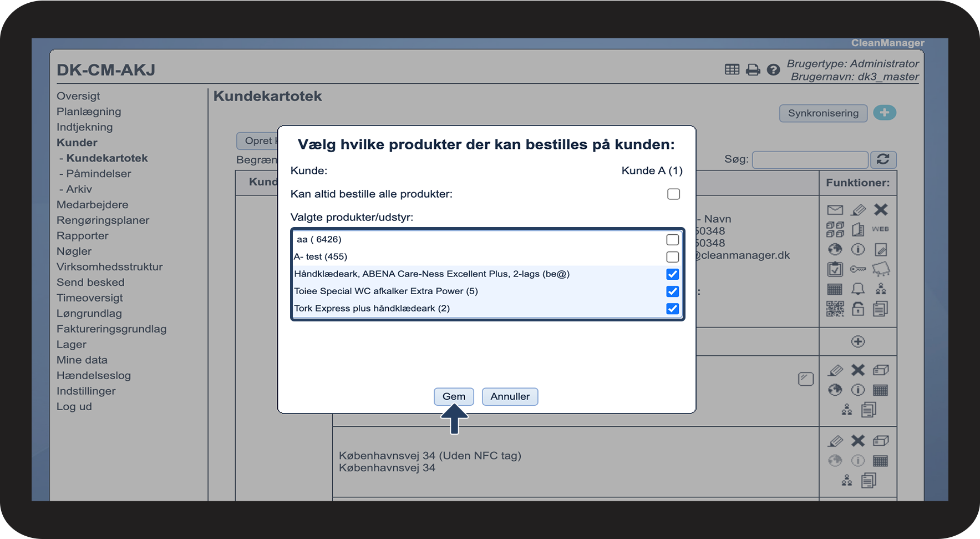Check the 'A- test (455)' product checkbox

pos(673,257)
